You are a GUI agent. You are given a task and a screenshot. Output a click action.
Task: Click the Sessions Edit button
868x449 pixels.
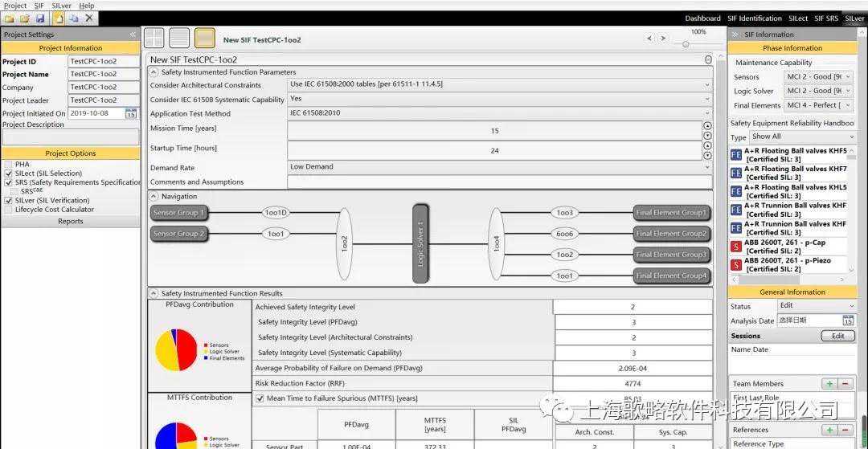coord(837,336)
